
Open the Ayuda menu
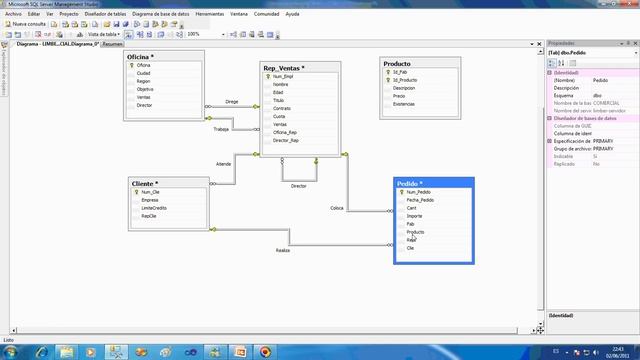[292, 14]
